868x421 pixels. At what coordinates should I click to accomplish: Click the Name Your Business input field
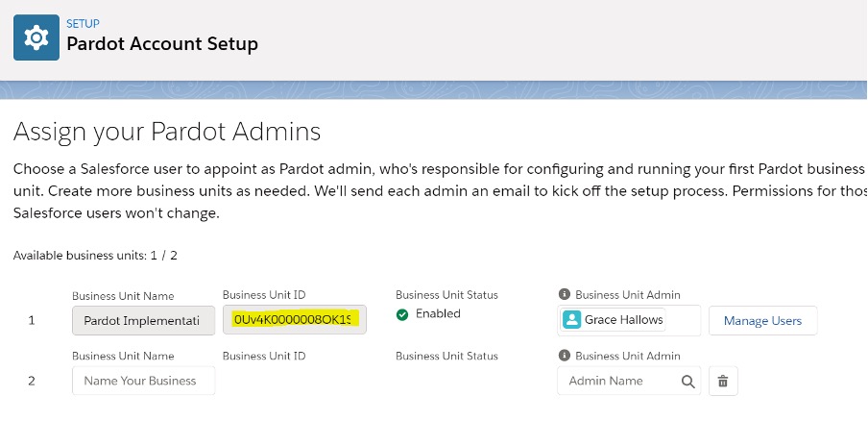click(x=143, y=381)
